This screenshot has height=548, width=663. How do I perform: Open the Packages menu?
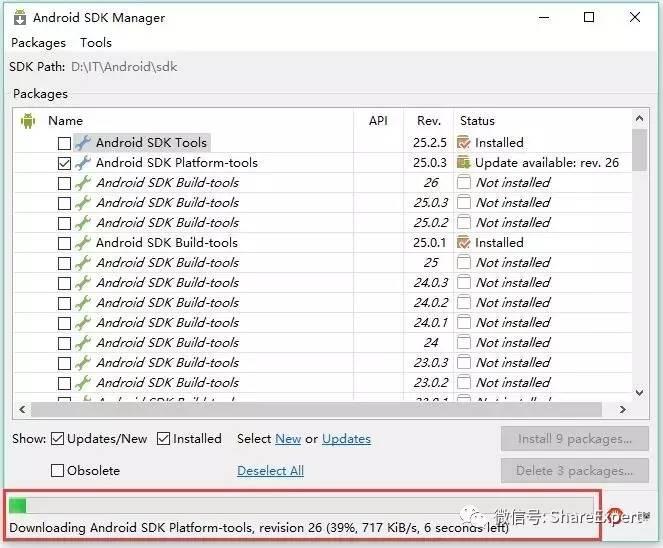tap(38, 43)
